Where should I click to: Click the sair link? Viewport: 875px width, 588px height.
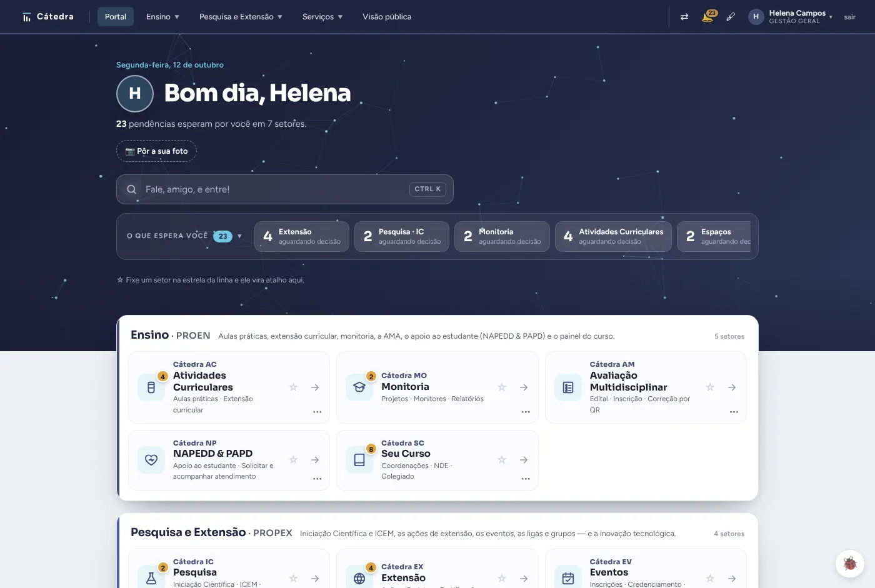pos(849,17)
